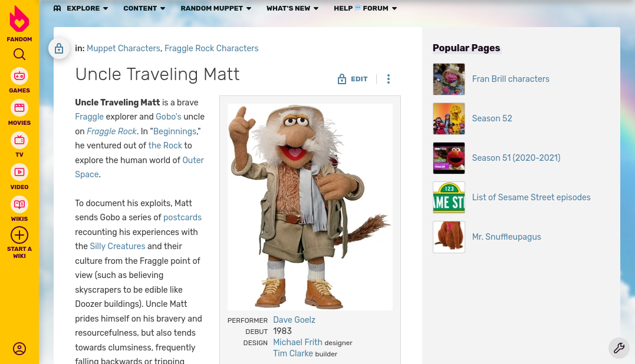Open builder Tim Clarke link
The image size is (635, 364).
(293, 353)
